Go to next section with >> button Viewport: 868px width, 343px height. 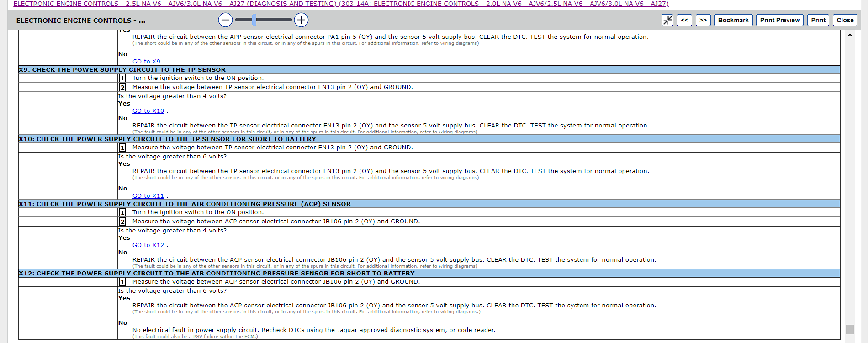[x=703, y=20]
